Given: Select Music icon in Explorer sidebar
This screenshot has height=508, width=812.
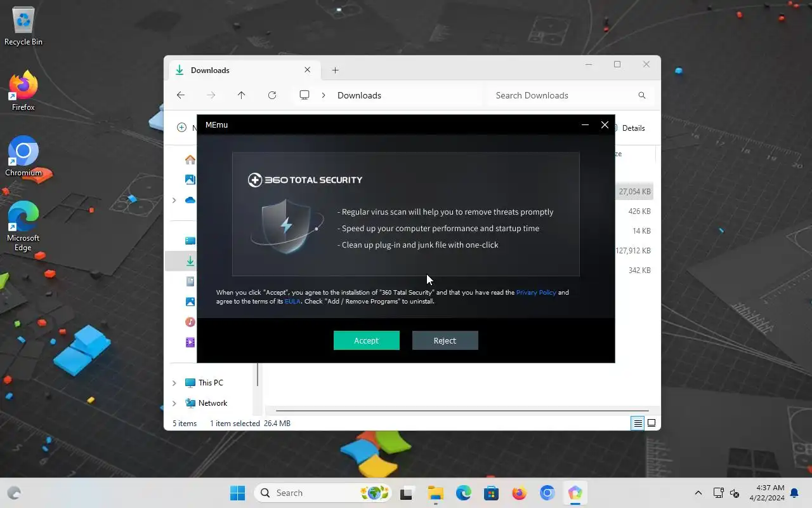Looking at the screenshot, I should (190, 322).
